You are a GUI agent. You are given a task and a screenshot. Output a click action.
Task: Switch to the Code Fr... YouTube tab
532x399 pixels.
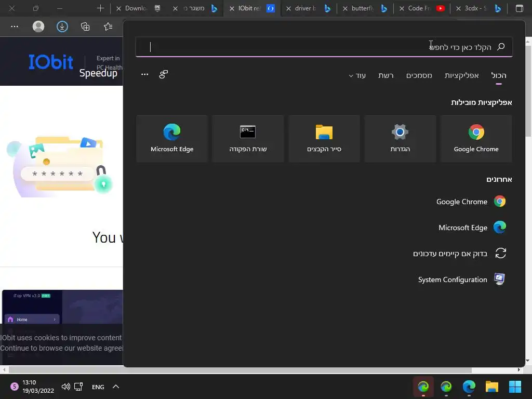(422, 8)
